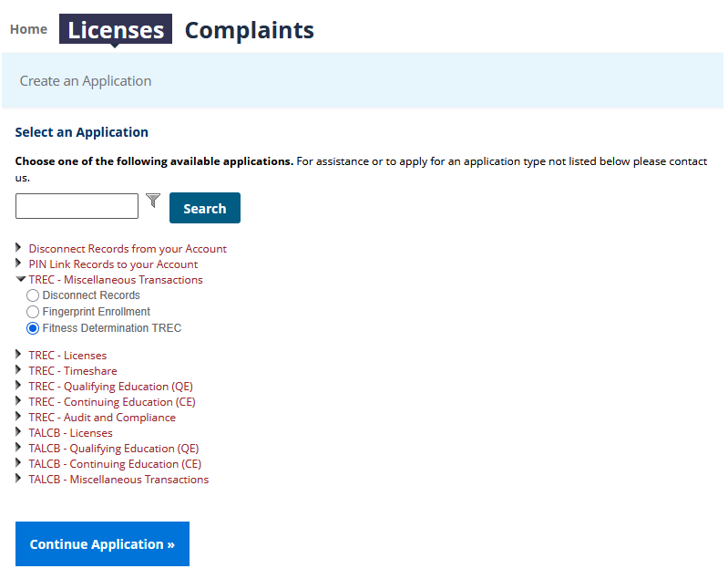Viewport: 728px width, 579px height.
Task: Expand the TREC - Timeshare triangle
Action: click(19, 370)
